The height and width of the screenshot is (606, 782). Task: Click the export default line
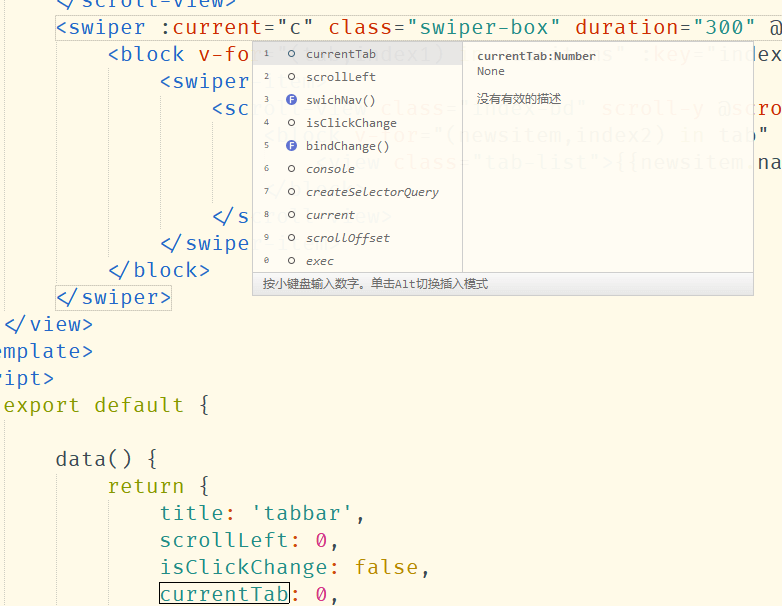click(x=106, y=405)
